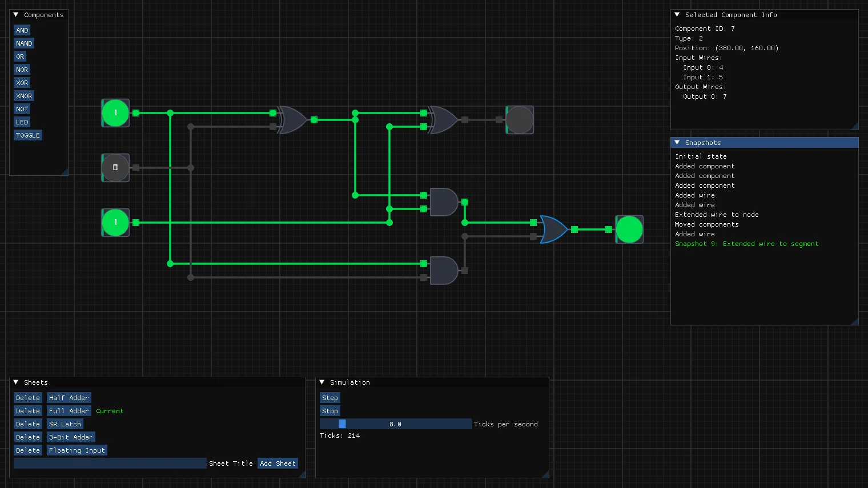Select the highlighted OR gate
Screen dimensions: 868x488
(553, 229)
